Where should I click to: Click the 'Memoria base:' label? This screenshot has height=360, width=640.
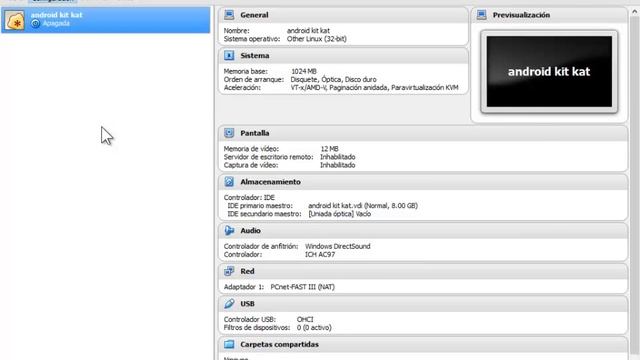pos(245,71)
